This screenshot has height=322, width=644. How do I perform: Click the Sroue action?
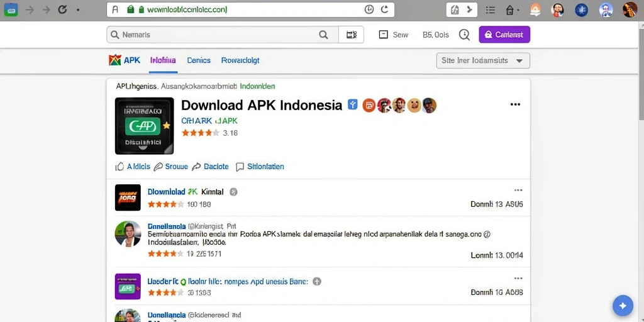coord(170,166)
